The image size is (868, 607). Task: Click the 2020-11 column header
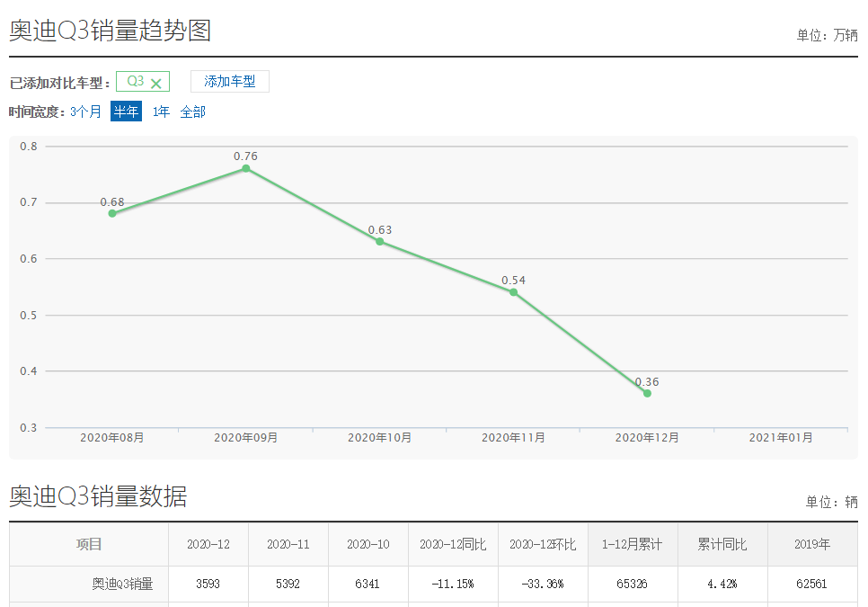tap(288, 544)
